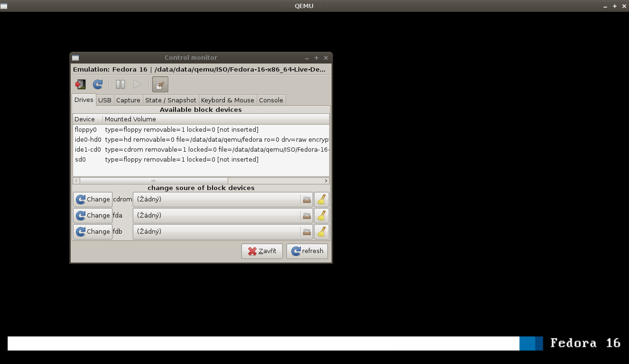Viewport: 629px width, 364px height.
Task: Click the quit emulation icon in toolbar
Action: click(x=81, y=84)
